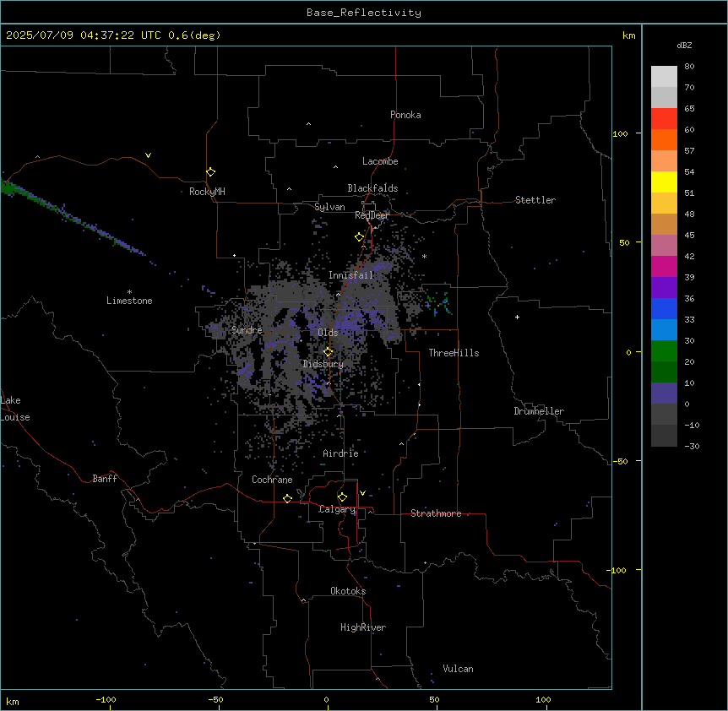Click the orange 57-60 dBZ legend swatch
The height and width of the screenshot is (711, 728).
click(x=664, y=139)
